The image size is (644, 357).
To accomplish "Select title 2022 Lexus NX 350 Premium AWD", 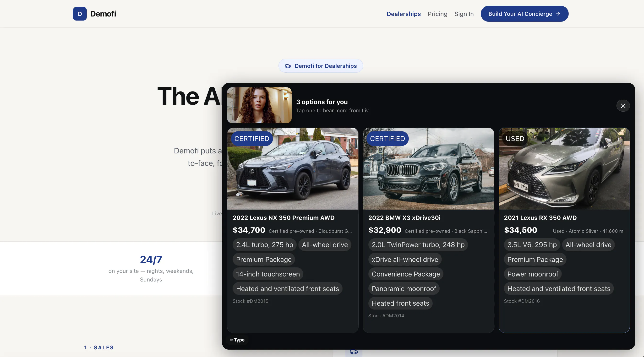I will tap(284, 218).
